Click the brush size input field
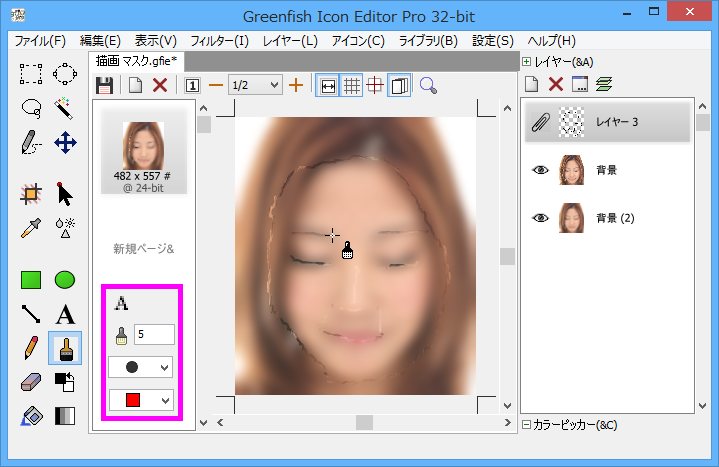Screen dimensions: 719x467 154,334
